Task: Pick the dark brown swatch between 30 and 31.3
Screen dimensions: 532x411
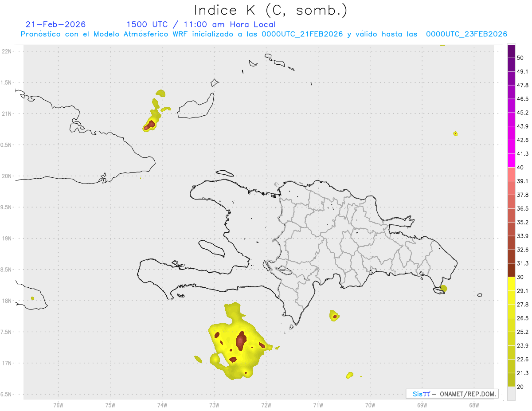Action: point(511,270)
